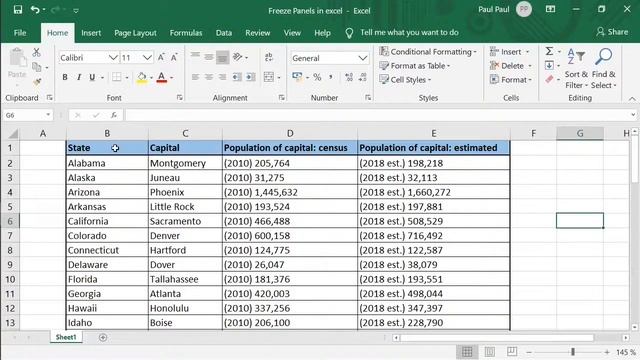Viewport: 640px width, 360px height.
Task: Open the font color dropdown arrow
Action: click(x=172, y=78)
